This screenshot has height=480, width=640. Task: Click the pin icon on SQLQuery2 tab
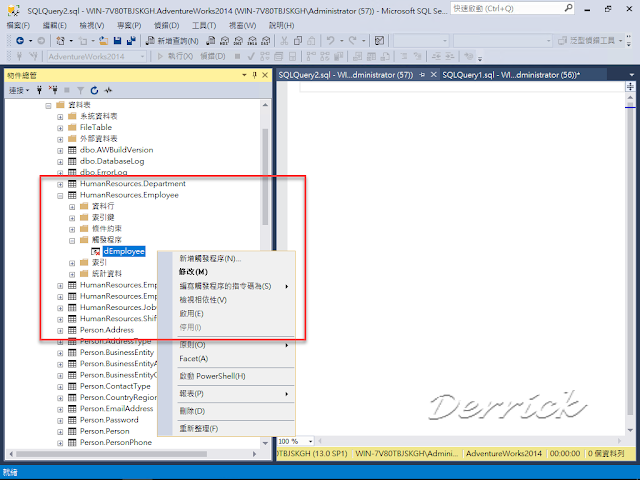[x=422, y=75]
